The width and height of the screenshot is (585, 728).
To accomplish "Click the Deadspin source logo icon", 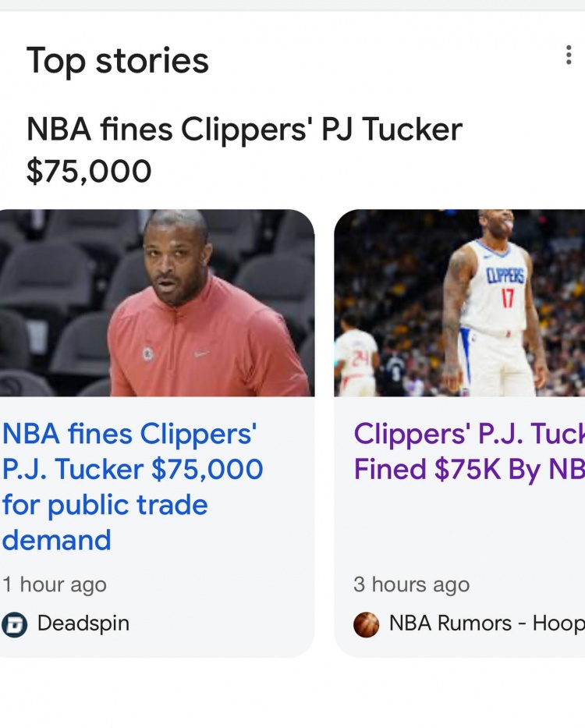I will click(14, 624).
